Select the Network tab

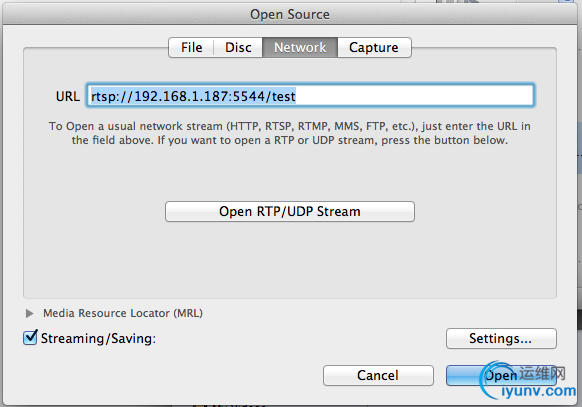(x=300, y=47)
